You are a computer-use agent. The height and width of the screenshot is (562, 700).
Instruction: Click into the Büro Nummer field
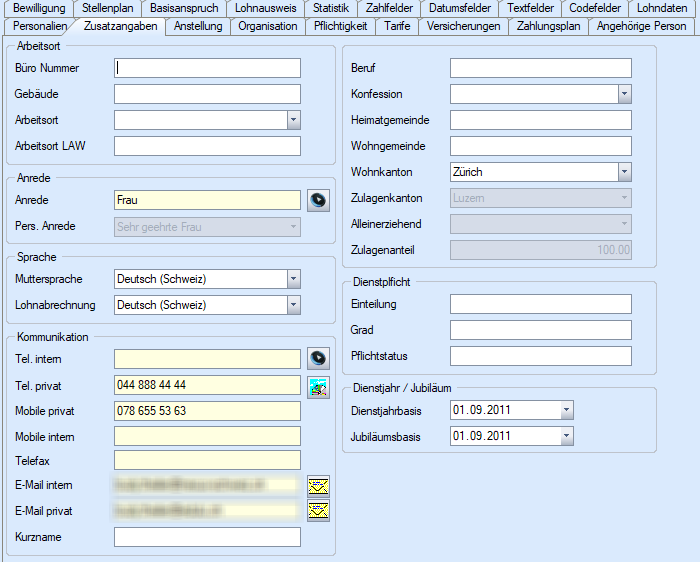(207, 68)
